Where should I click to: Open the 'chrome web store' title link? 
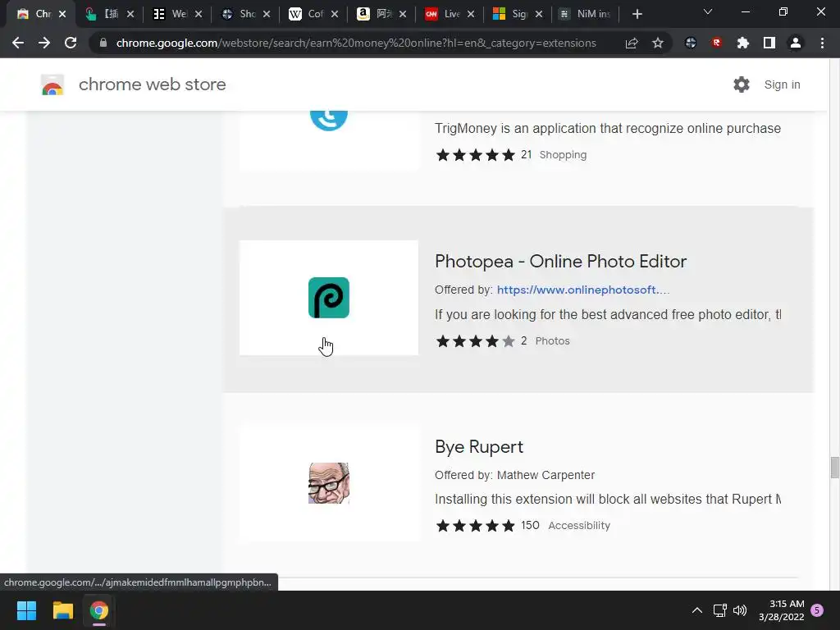tap(152, 84)
